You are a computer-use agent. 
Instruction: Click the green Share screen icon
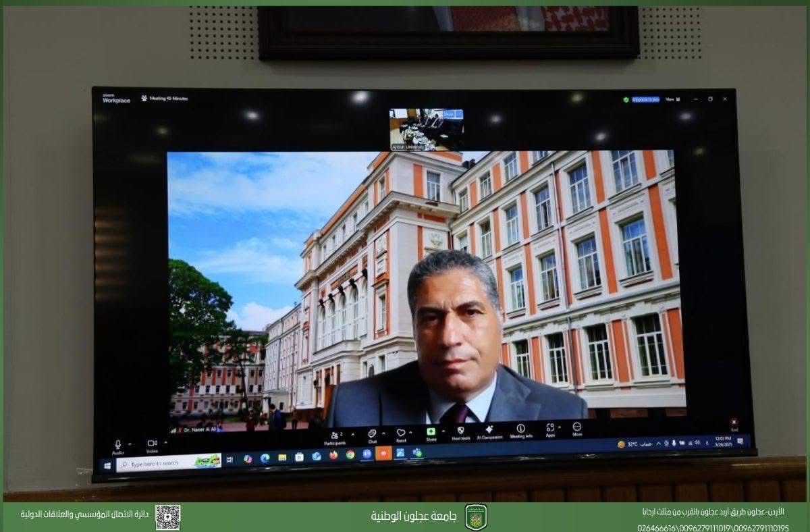[x=431, y=431]
